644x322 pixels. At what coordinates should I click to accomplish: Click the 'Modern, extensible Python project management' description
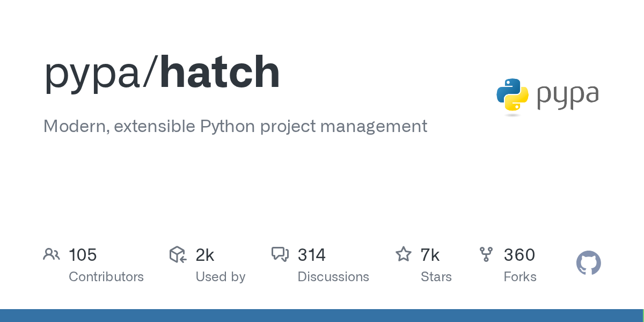[235, 127]
